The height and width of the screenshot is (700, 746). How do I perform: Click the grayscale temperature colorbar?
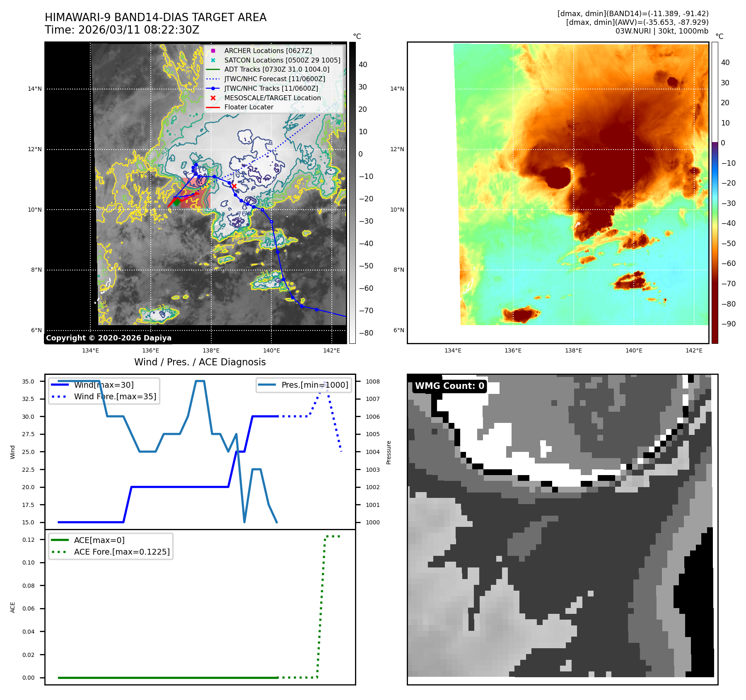pos(352,193)
